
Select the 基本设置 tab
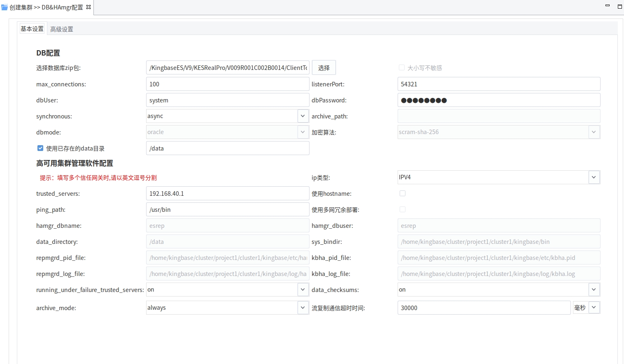point(32,29)
